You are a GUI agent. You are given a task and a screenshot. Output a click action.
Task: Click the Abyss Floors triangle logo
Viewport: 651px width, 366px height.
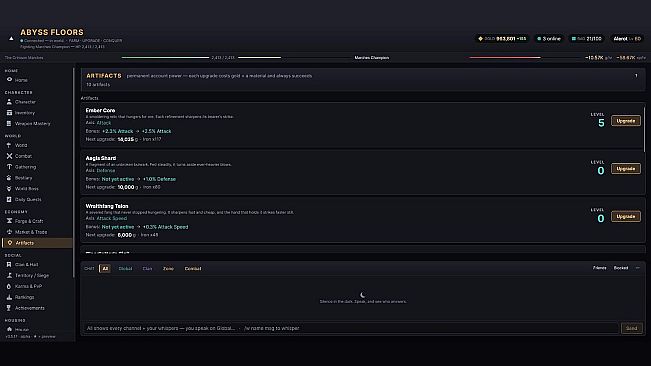click(11, 39)
